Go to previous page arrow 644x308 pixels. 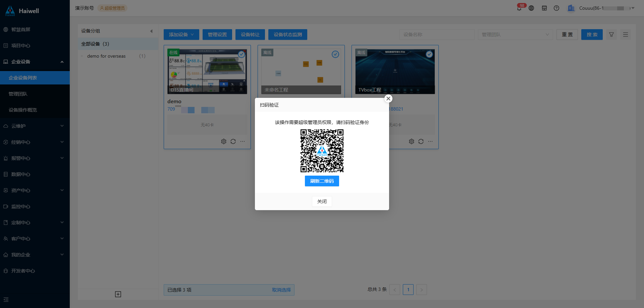click(395, 290)
